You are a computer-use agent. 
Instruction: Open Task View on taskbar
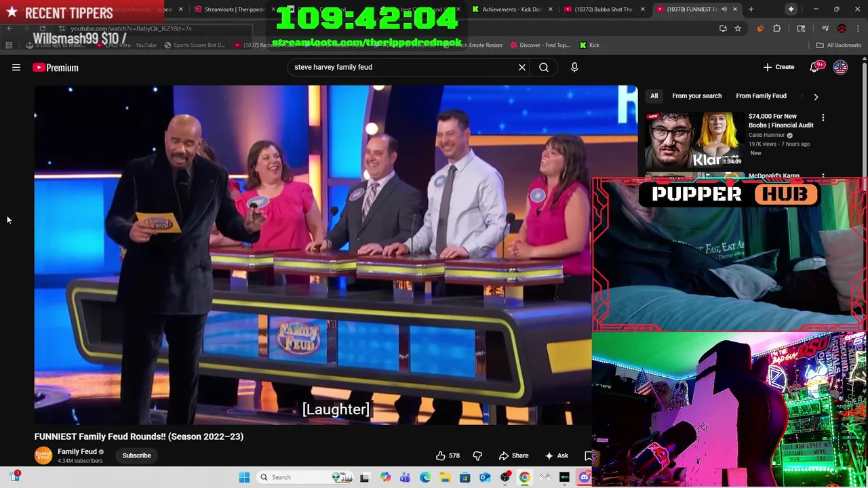pos(364,477)
